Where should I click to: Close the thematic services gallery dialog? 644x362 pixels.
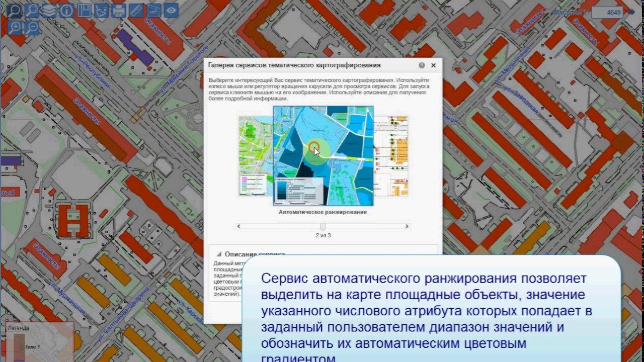tap(433, 65)
